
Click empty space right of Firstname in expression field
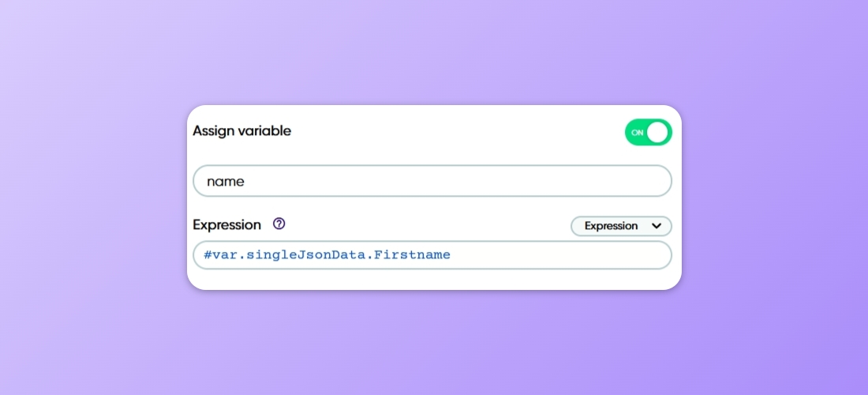point(552,255)
